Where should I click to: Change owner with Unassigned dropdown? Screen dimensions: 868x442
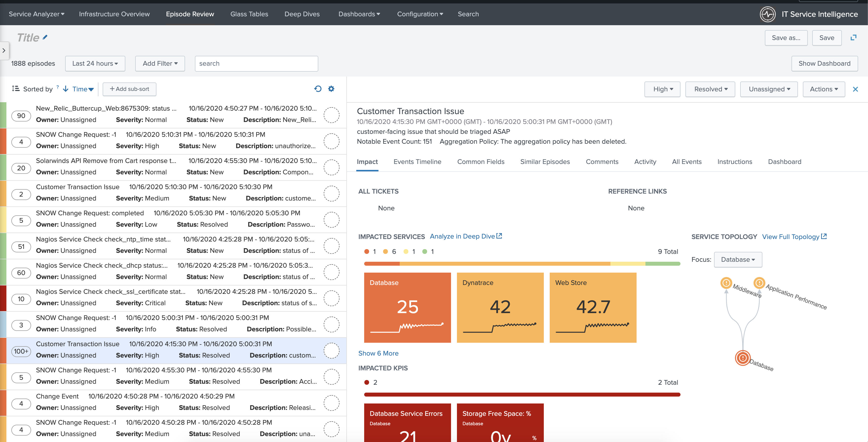(x=769, y=89)
